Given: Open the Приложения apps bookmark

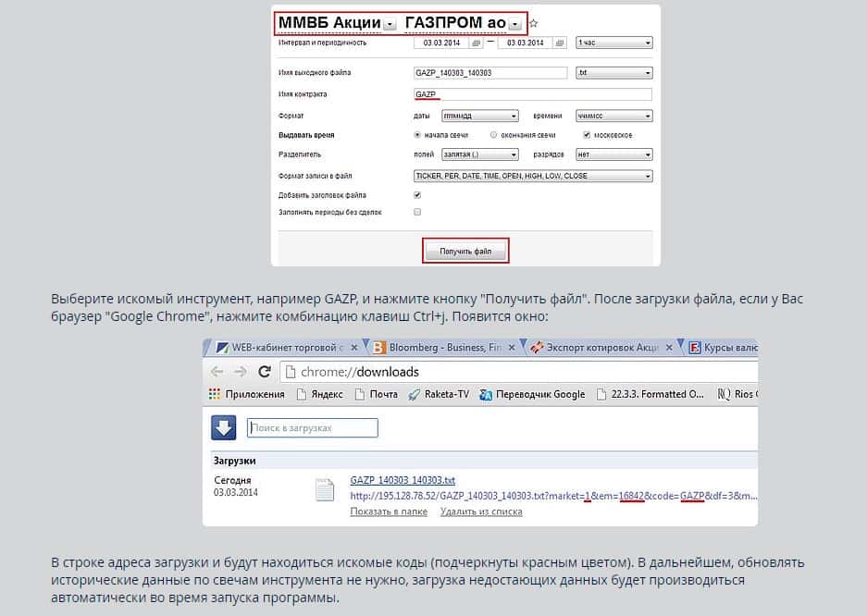Looking at the screenshot, I should pos(247,394).
